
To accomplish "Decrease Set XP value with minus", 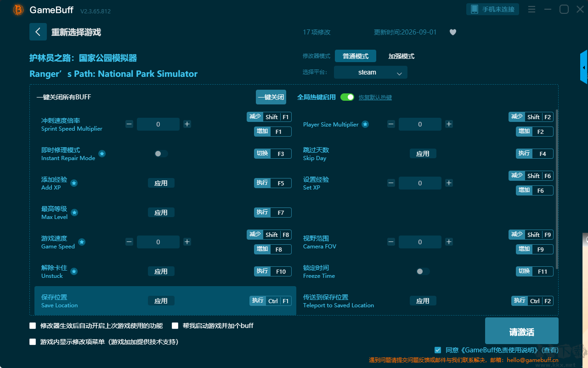I will (x=391, y=183).
